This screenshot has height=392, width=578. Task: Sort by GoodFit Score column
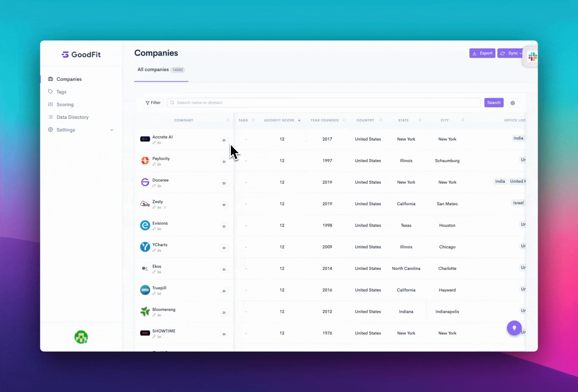click(299, 120)
